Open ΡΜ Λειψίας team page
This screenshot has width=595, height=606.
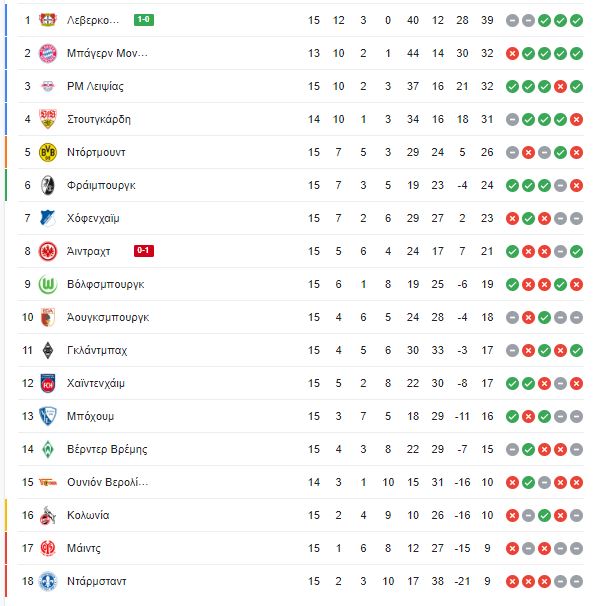coord(95,86)
